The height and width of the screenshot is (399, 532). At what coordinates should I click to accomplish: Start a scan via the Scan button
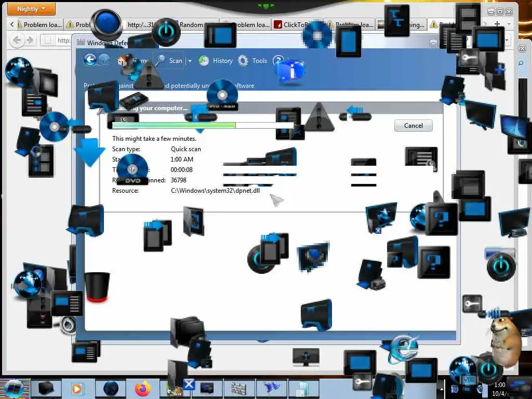[169, 61]
